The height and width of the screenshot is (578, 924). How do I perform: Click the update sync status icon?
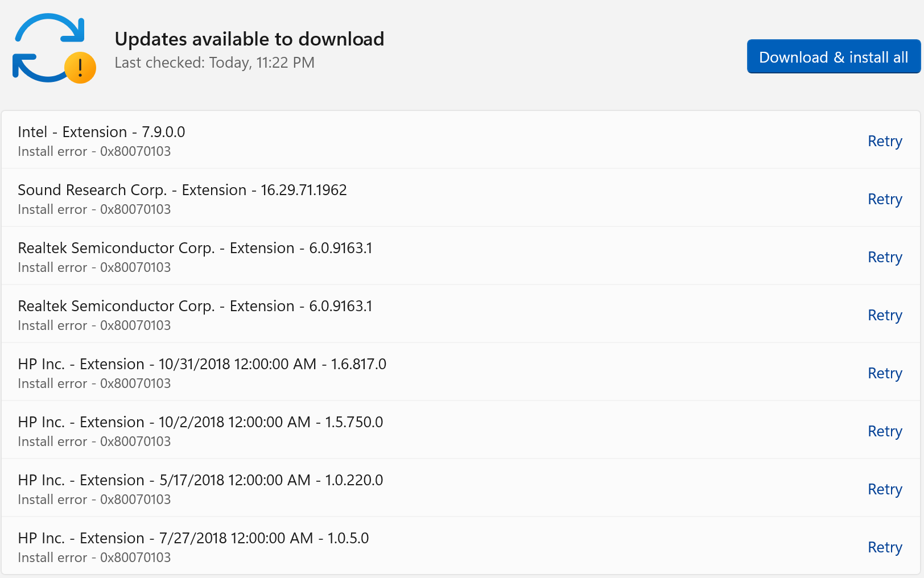(54, 48)
